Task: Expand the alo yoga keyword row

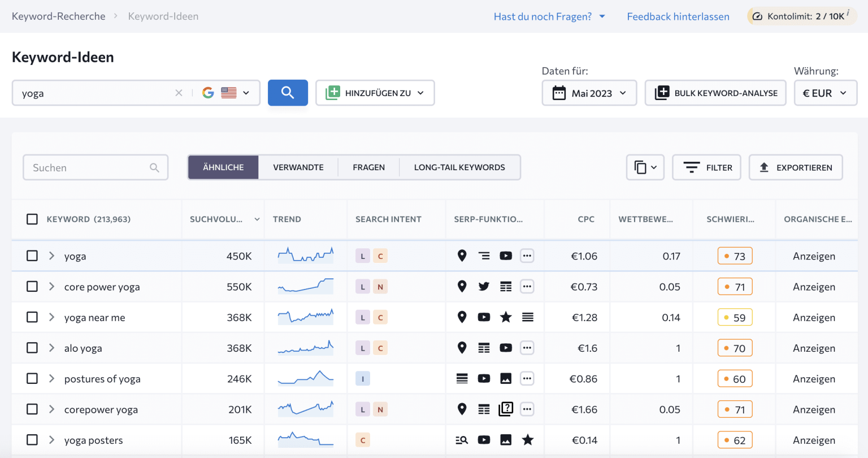Action: pos(51,348)
